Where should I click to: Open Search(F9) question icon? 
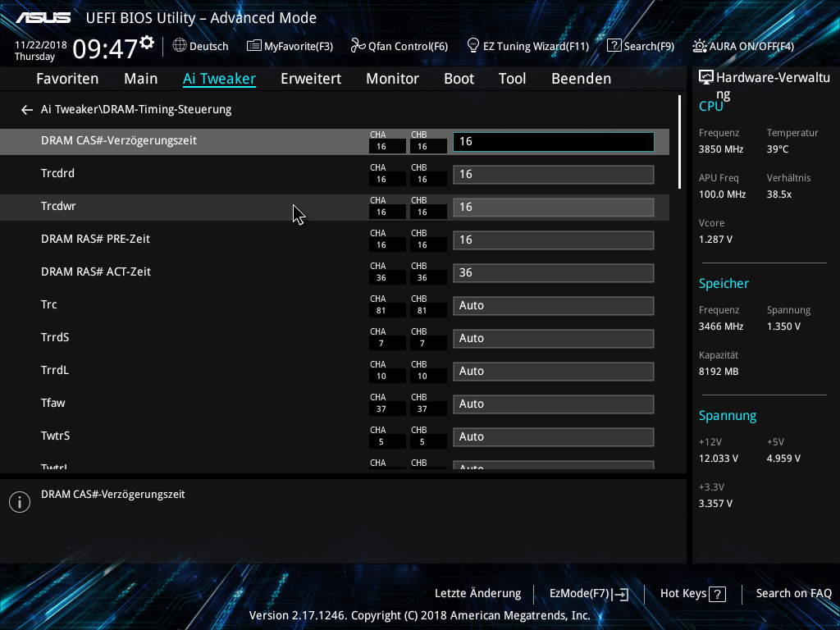tap(614, 46)
